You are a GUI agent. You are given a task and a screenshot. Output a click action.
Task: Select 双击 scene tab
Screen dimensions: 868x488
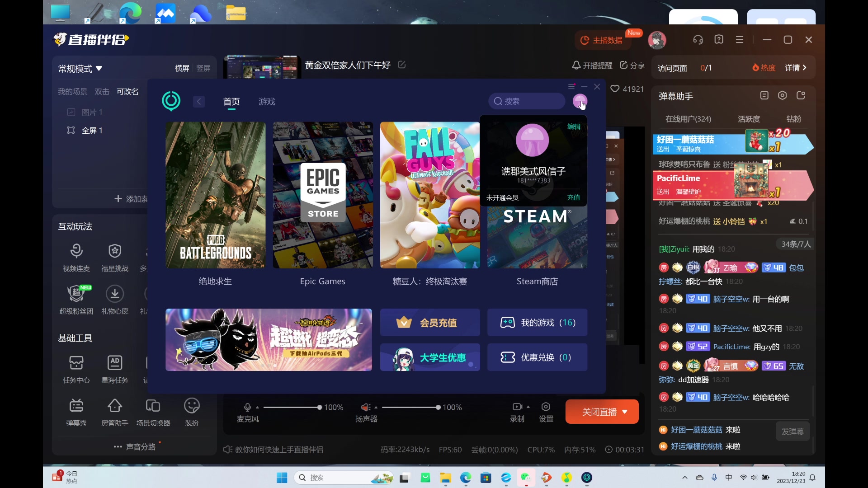pos(102,92)
